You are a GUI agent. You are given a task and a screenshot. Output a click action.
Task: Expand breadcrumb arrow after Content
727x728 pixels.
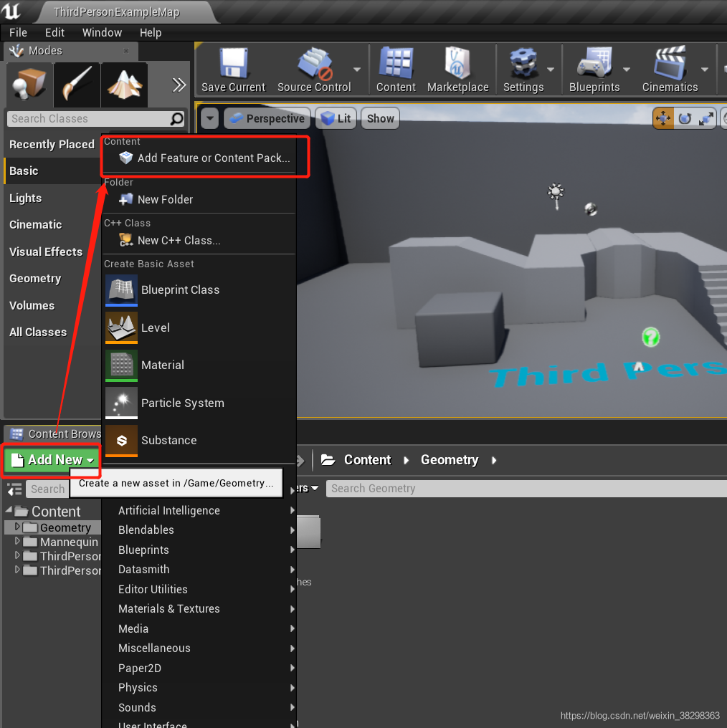(407, 460)
